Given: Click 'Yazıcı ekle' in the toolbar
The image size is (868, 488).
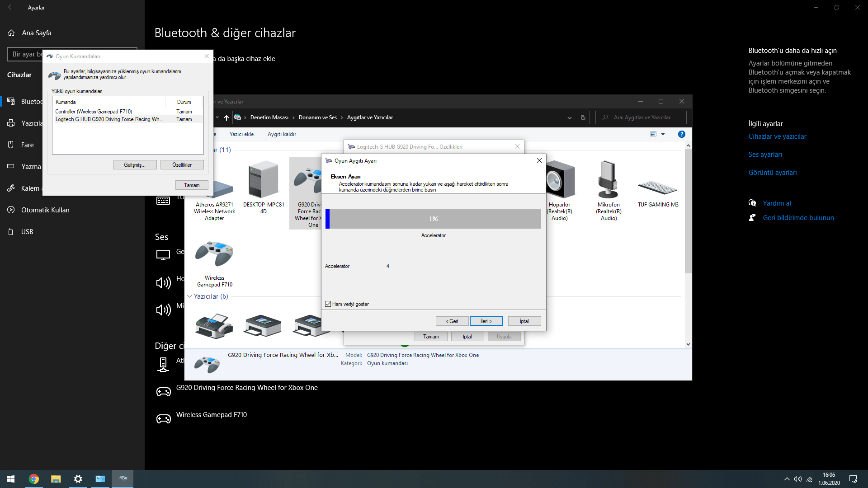Looking at the screenshot, I should [241, 134].
